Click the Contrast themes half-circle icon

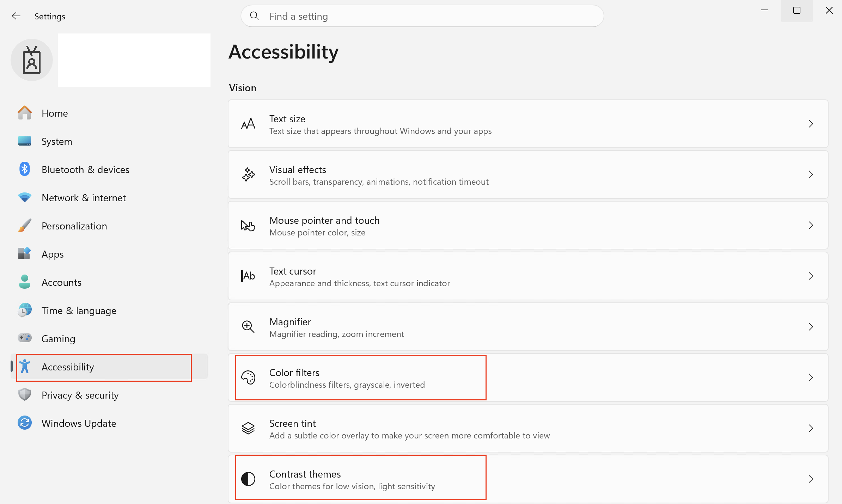coord(248,479)
